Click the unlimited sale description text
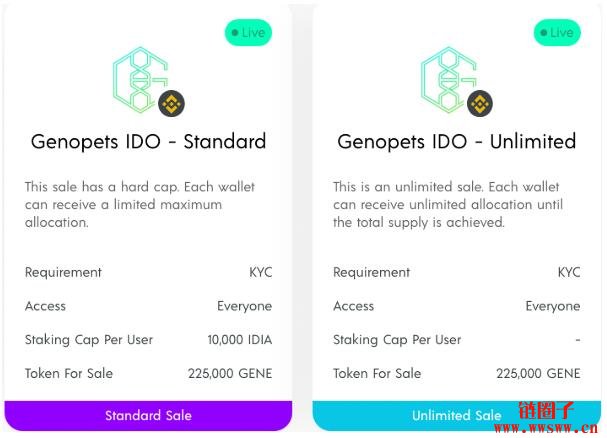Screen dimensions: 607x438 click(448, 204)
